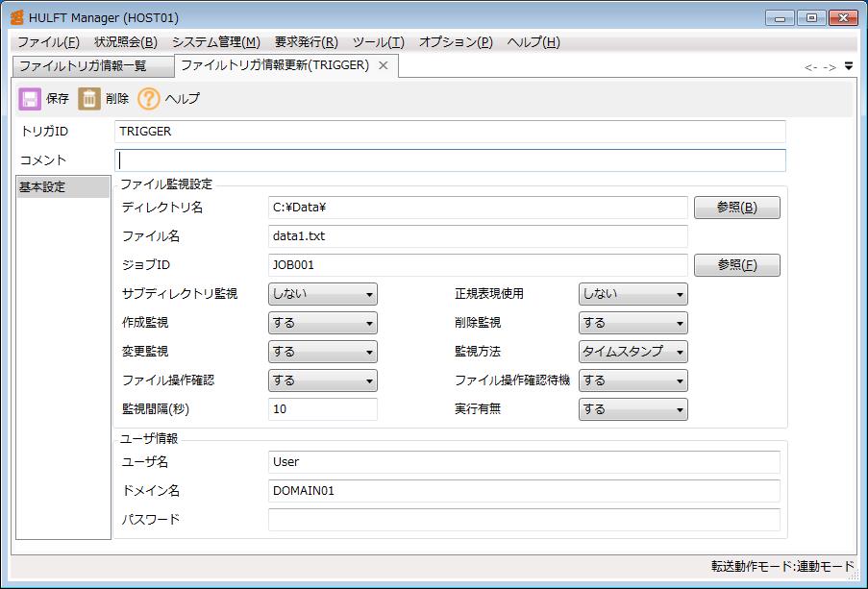868x589 pixels.
Task: Open the 要求発行(R) menu
Action: pos(306,42)
